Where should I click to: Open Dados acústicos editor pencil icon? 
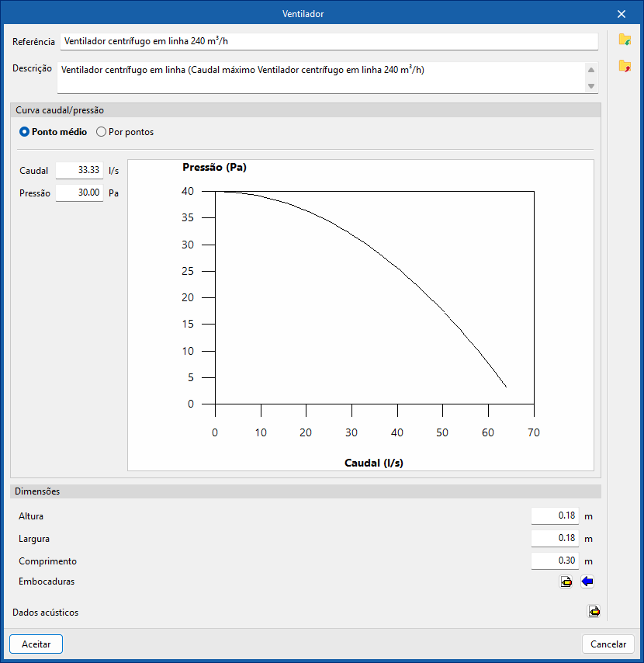click(594, 612)
